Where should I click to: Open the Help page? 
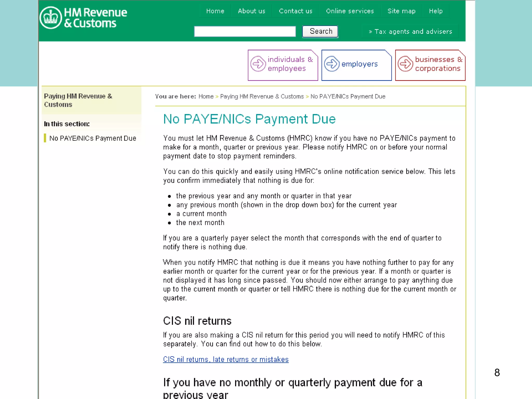(436, 11)
